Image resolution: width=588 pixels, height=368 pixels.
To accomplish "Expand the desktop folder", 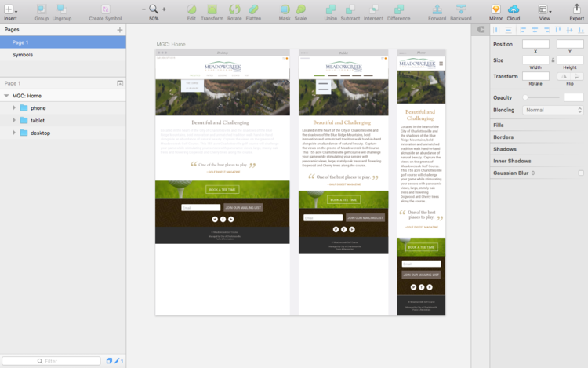I will pos(14,133).
